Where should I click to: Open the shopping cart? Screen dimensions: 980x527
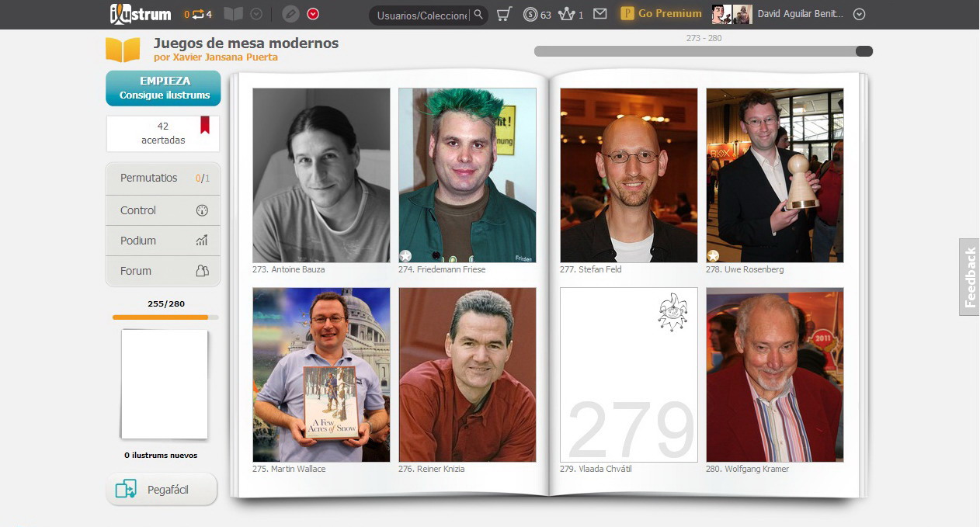point(504,14)
